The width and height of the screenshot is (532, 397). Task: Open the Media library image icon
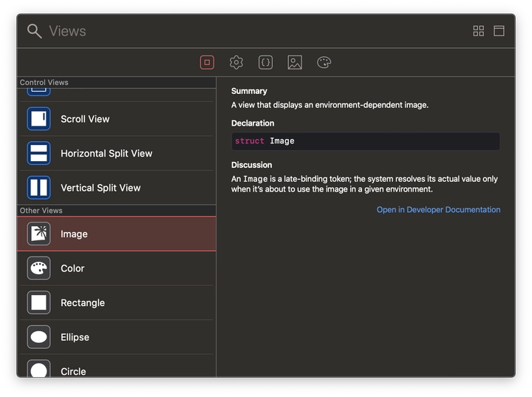tap(295, 63)
